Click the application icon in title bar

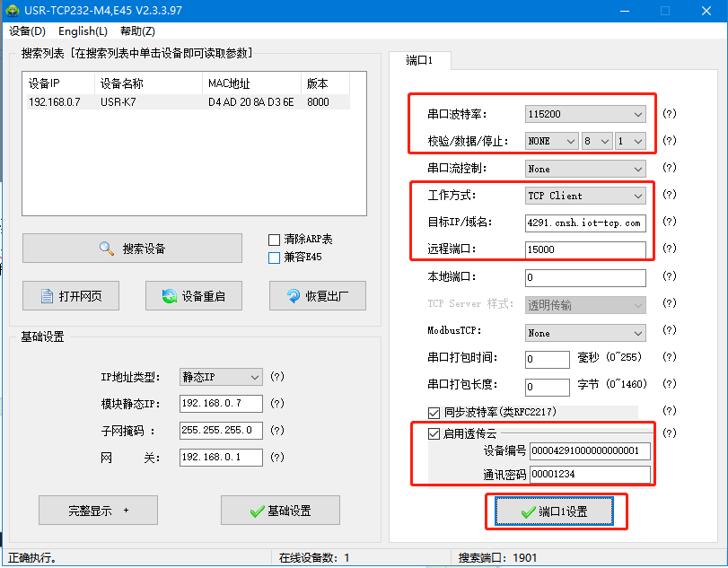[x=13, y=12]
